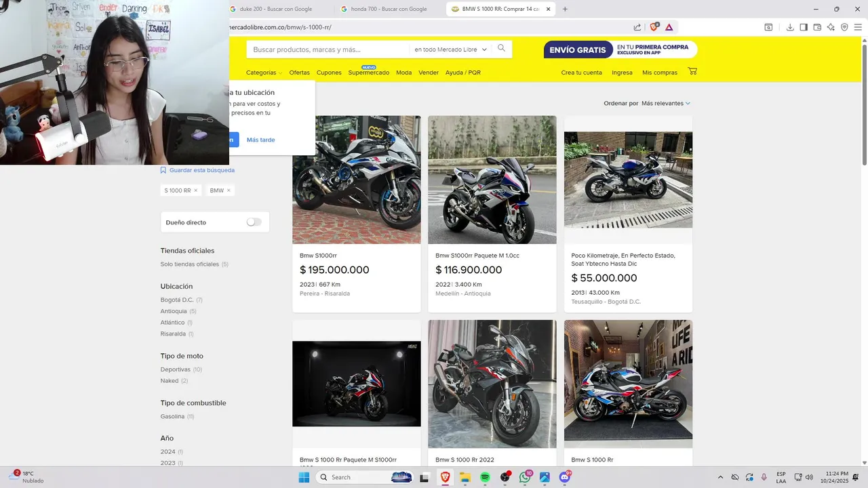Open Windows Start menu
868x488 pixels.
[x=304, y=477]
